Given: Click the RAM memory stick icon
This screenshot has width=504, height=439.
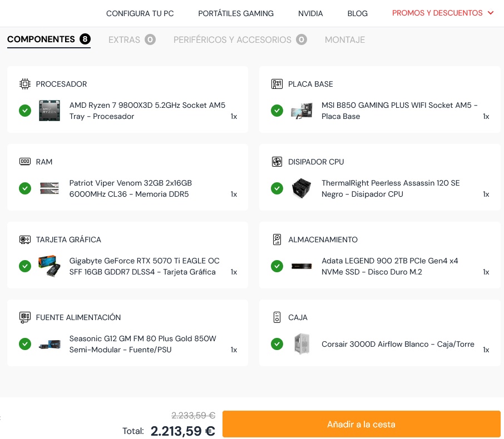Looking at the screenshot, I should 24,161.
